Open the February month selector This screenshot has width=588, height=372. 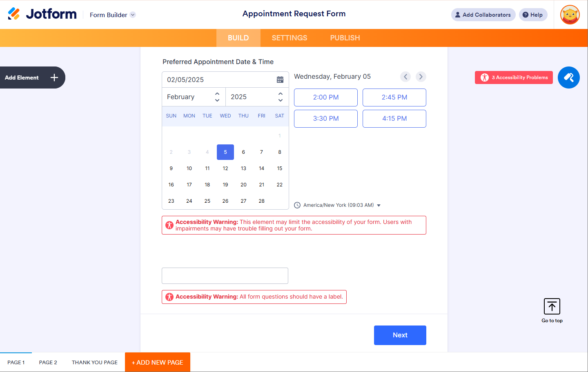coord(194,97)
